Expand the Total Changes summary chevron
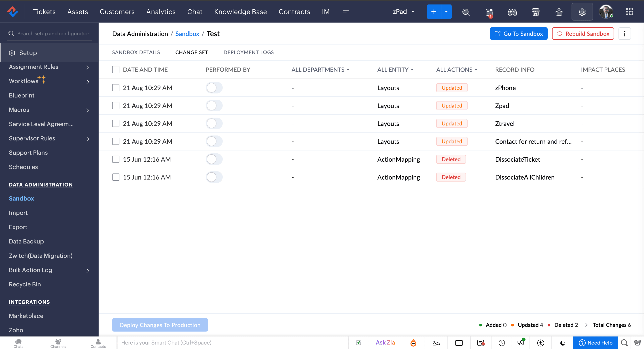This screenshot has height=349, width=644. [x=586, y=325]
